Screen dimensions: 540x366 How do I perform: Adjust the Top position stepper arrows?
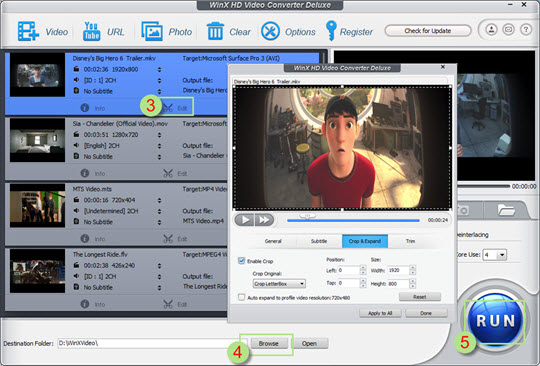coord(363,283)
